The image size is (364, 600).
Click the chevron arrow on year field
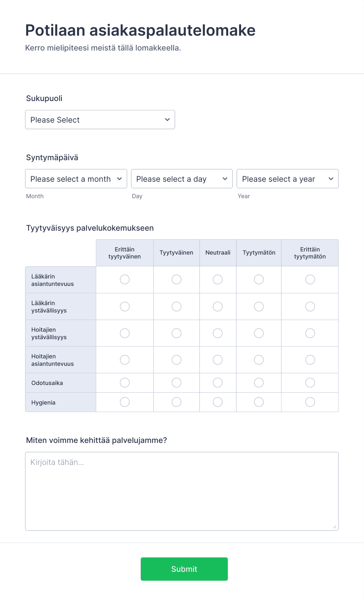tap(331, 179)
